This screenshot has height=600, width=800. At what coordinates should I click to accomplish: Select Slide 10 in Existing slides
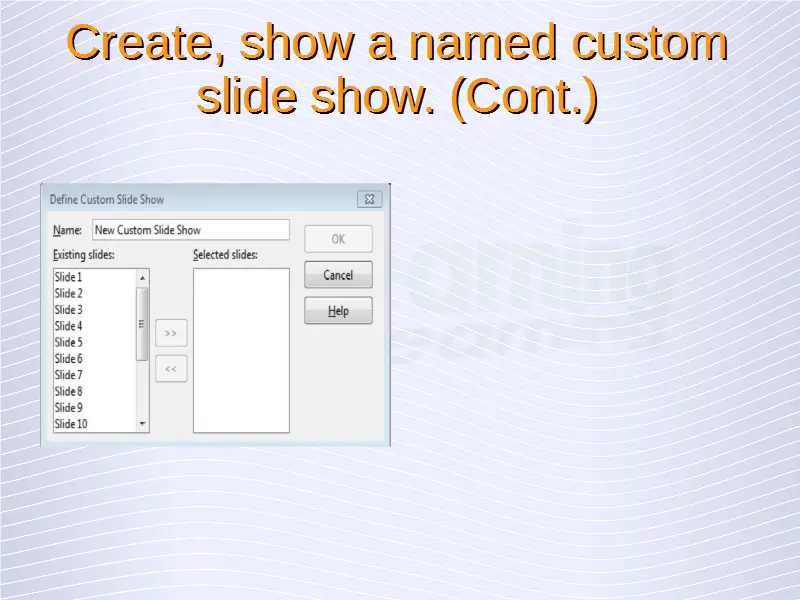click(x=71, y=424)
